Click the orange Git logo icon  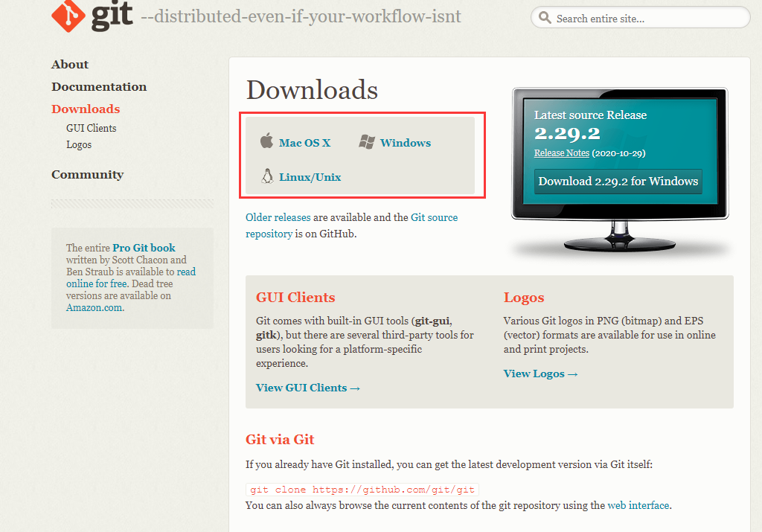[x=68, y=16]
